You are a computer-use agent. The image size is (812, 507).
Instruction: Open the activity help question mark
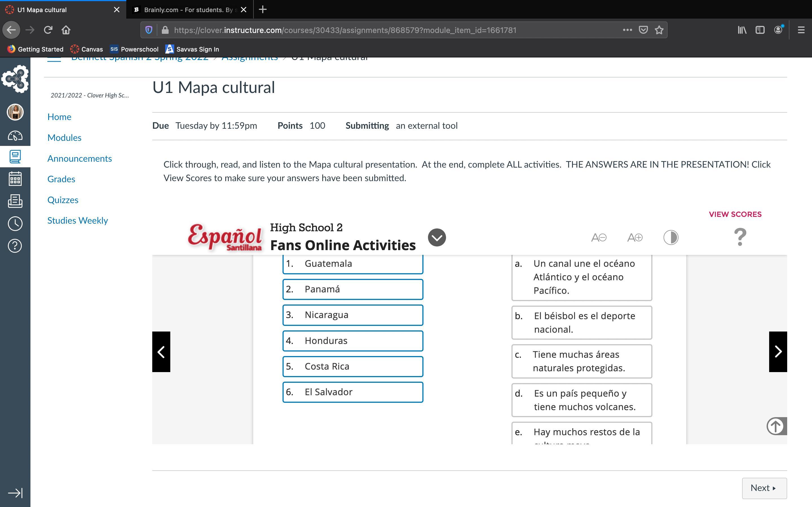[740, 237]
